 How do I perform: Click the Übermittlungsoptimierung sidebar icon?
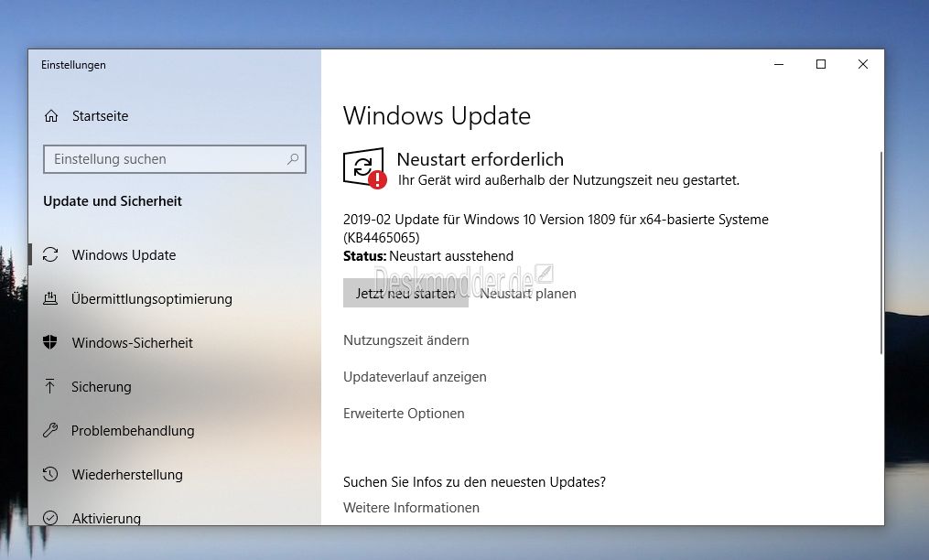(50, 298)
